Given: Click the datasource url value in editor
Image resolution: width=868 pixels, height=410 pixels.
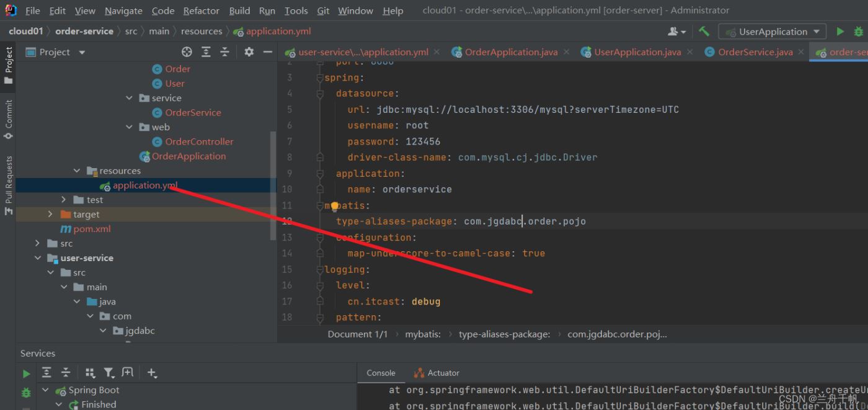Looking at the screenshot, I should (x=528, y=110).
